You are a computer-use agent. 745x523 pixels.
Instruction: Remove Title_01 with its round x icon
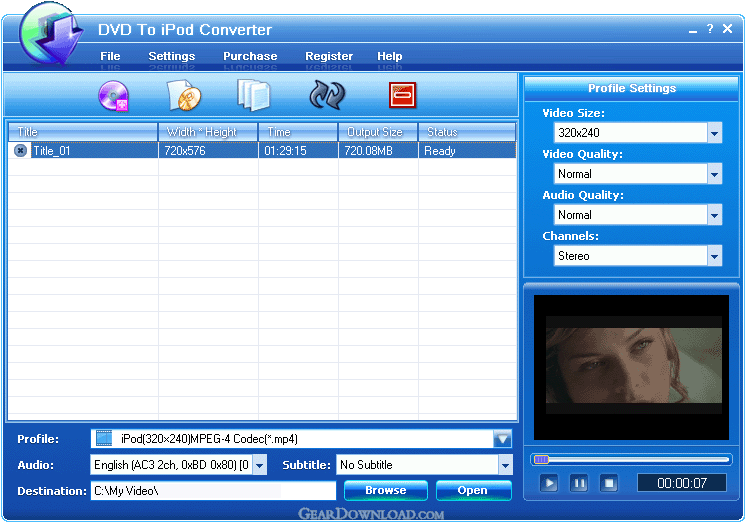tap(20, 151)
